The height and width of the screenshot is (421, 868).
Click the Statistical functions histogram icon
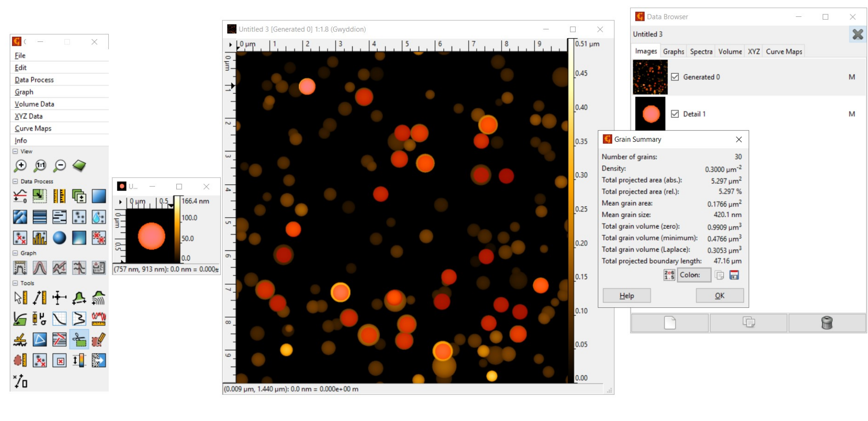pyautogui.click(x=40, y=238)
